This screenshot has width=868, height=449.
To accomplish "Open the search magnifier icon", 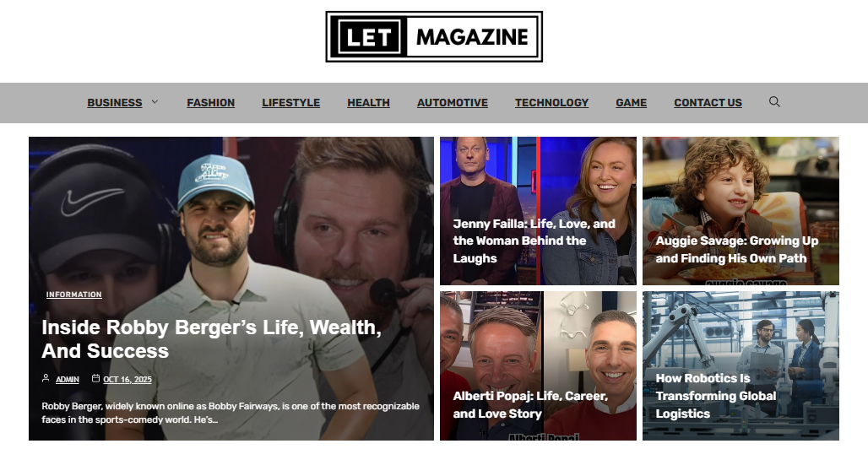I will 774,102.
